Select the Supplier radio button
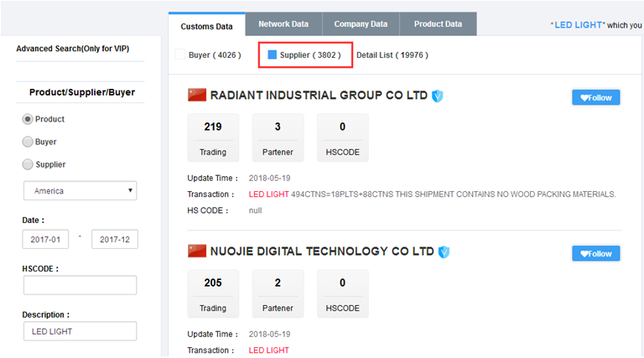Image resolution: width=644 pixels, height=358 pixels. pos(28,164)
